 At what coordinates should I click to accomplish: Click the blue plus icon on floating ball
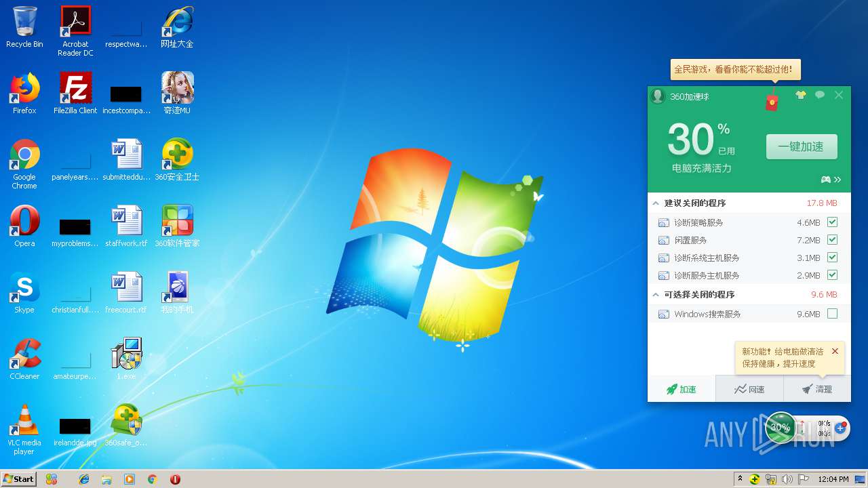840,428
